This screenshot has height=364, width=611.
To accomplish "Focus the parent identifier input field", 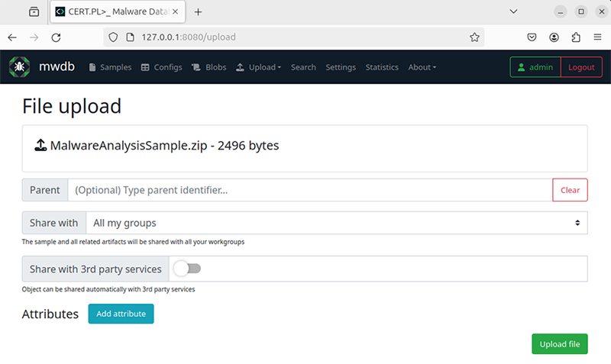I will coord(310,190).
